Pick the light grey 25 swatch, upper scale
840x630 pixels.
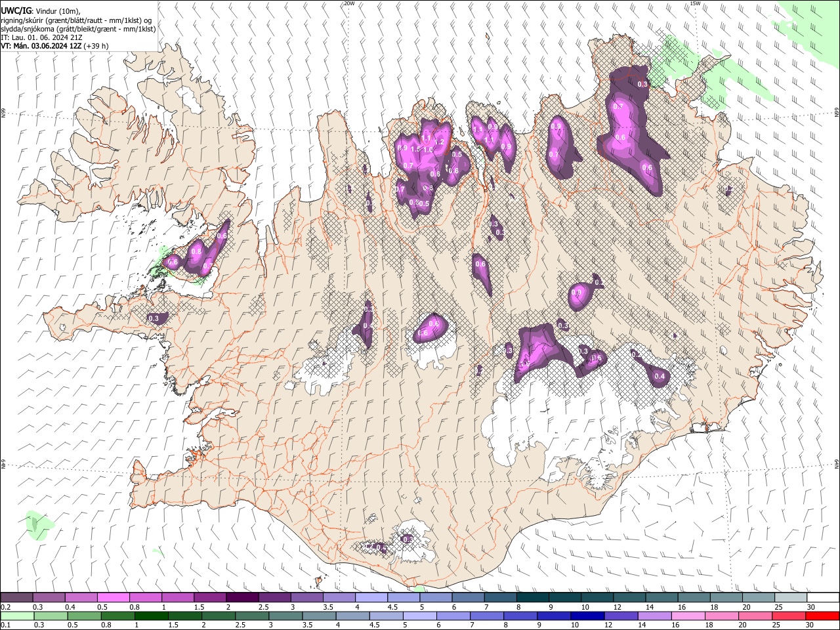coord(791,598)
